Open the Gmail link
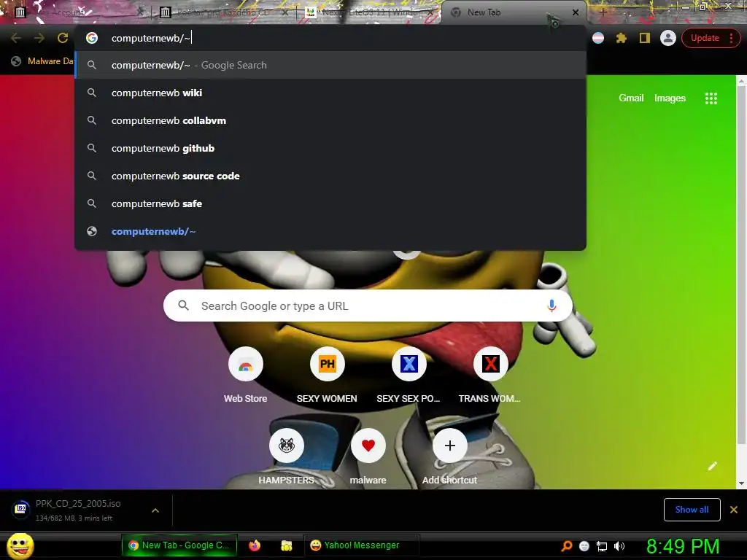 click(631, 98)
